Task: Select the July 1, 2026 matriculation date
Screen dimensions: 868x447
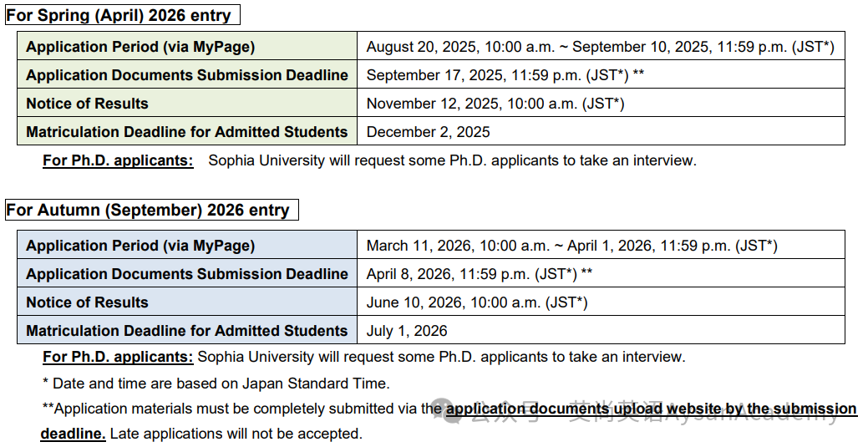Action: pos(406,331)
